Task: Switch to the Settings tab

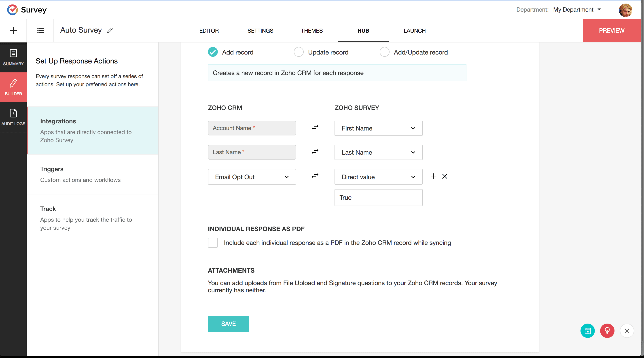Action: point(260,31)
